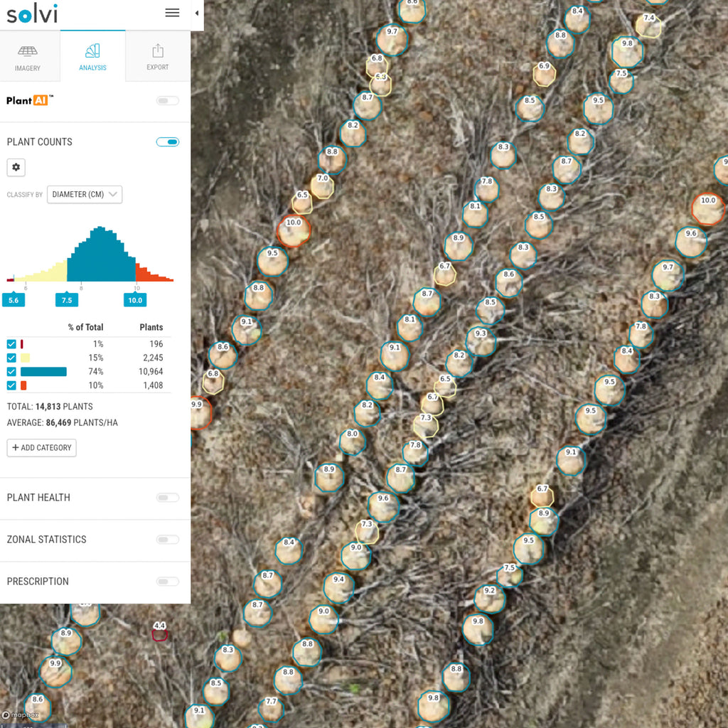Click the Total 14,813 plants text

point(50,407)
